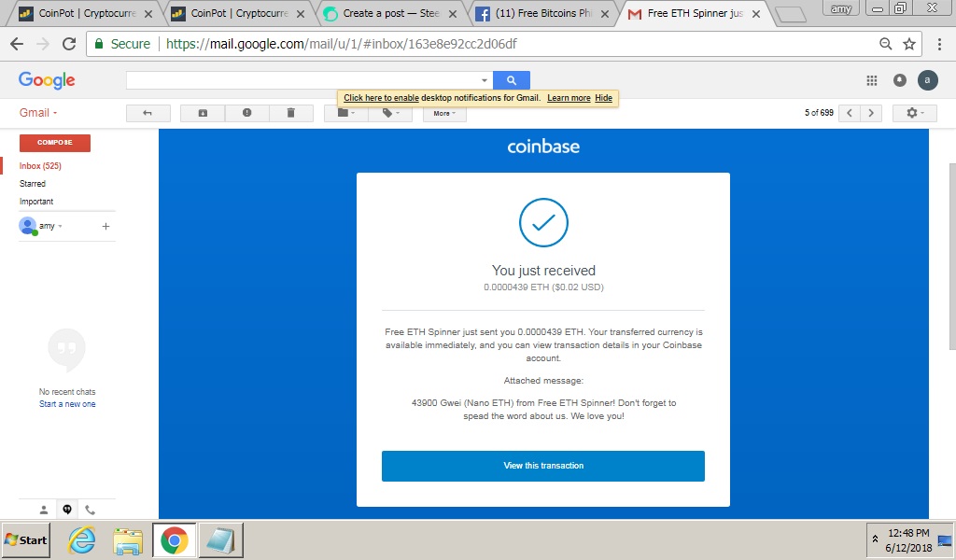Enable desktop notifications link
This screenshot has width=956, height=560.
point(381,98)
